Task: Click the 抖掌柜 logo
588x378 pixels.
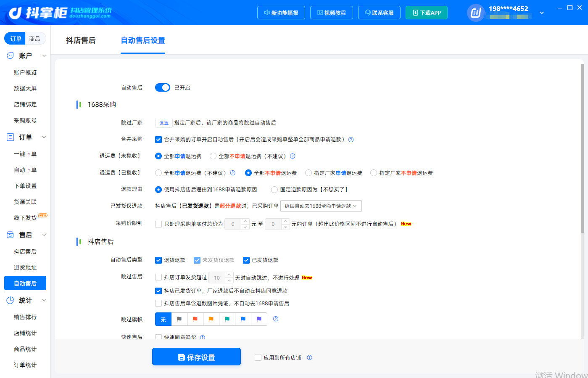Action: point(60,13)
